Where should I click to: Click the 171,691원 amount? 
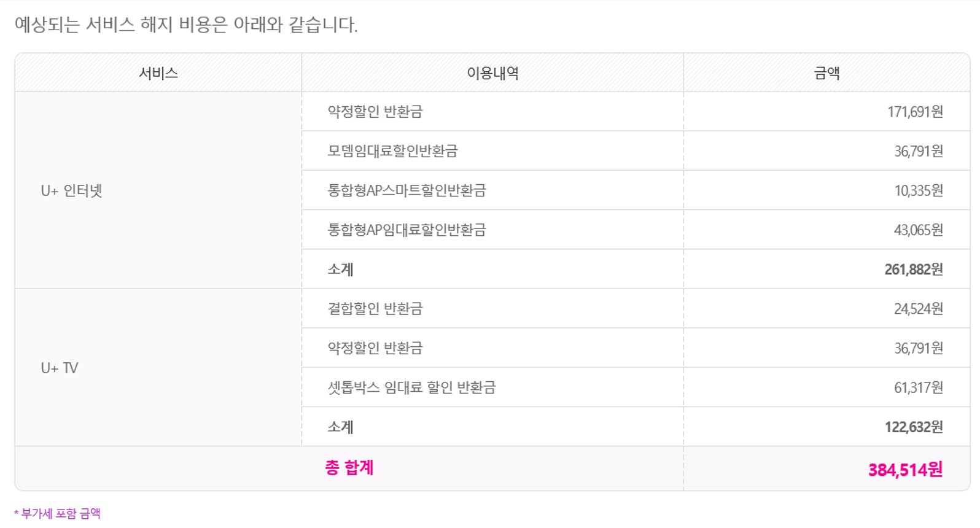tap(915, 112)
